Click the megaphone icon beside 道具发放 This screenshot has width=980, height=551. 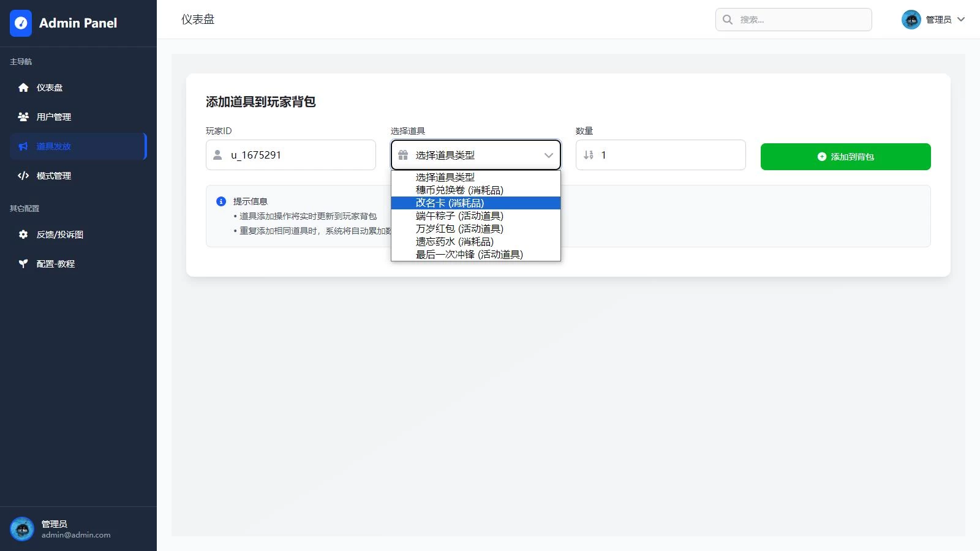(23, 146)
